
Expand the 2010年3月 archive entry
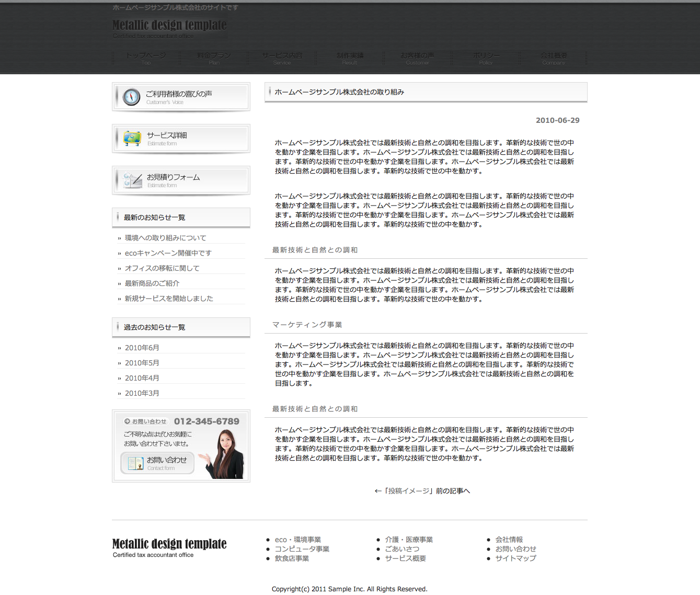[142, 393]
